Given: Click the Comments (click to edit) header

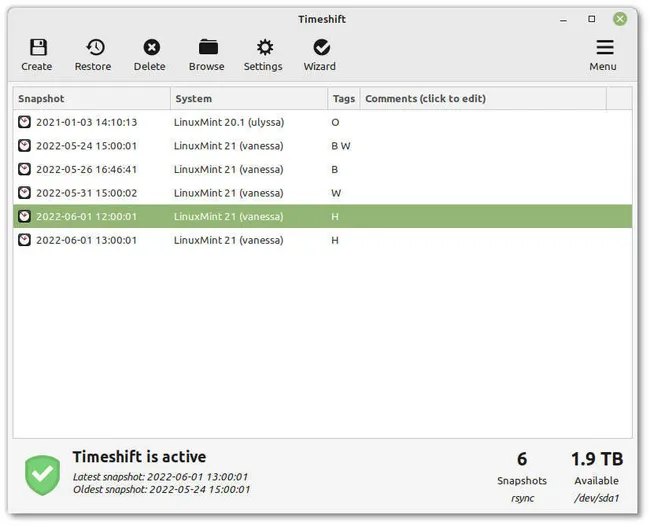Looking at the screenshot, I should tap(483, 99).
